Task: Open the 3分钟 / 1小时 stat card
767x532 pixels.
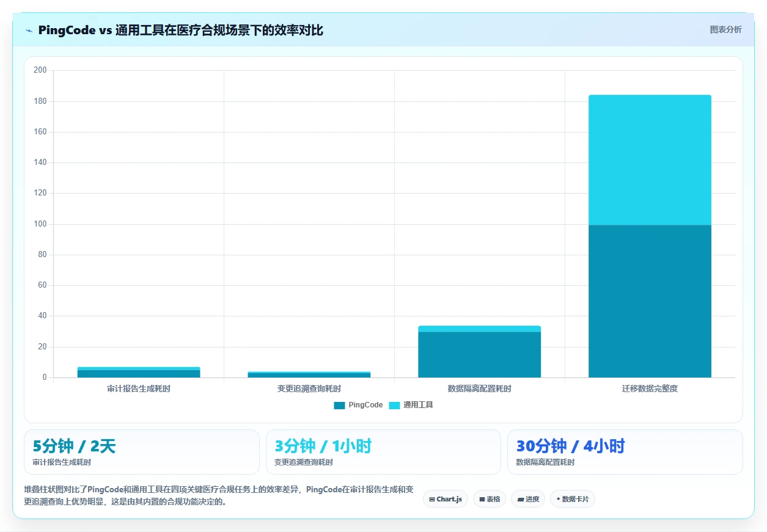Action: pos(383,452)
